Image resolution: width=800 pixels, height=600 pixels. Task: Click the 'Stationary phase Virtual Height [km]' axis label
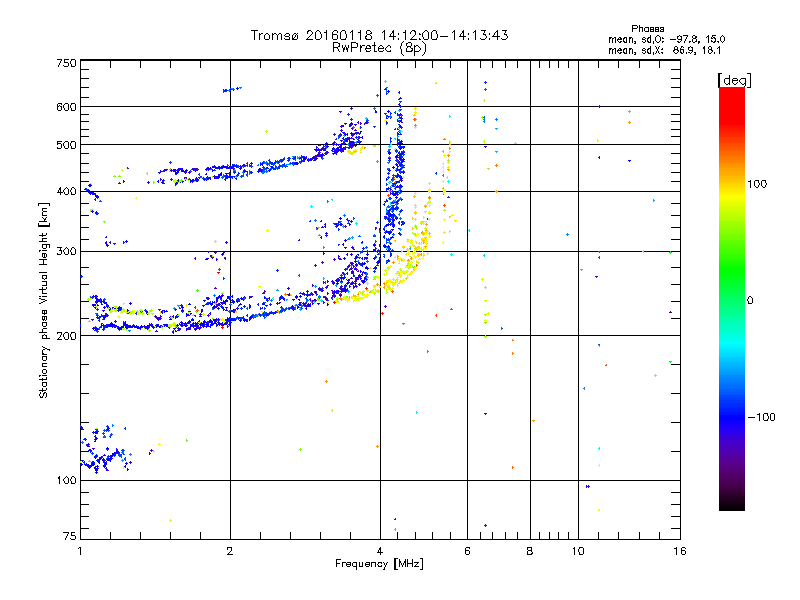(x=44, y=301)
